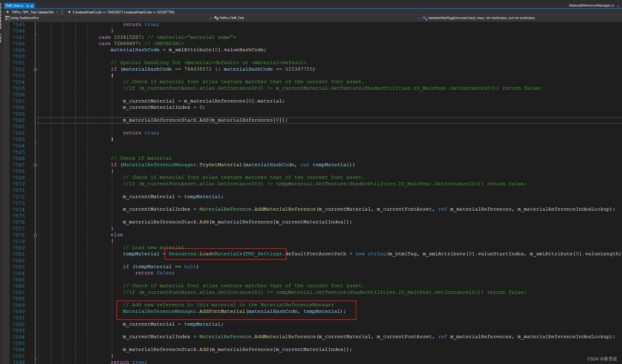
Task: Open the Unity.TextMeshPro project dropdown arrow
Action: (x=210, y=18)
